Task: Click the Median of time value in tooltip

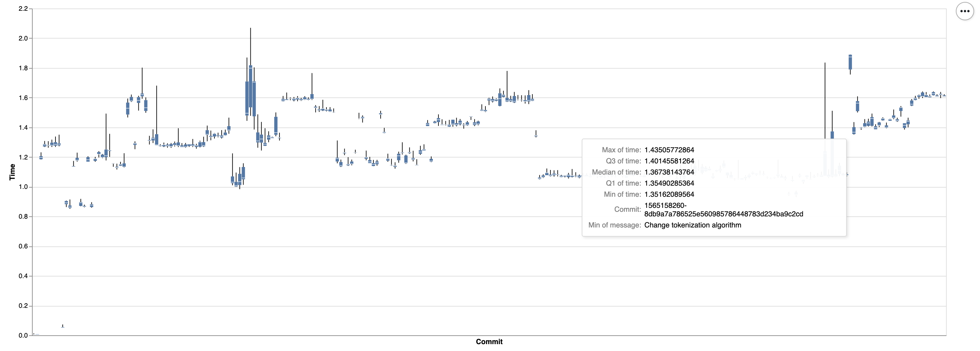Action: pyautogui.click(x=669, y=172)
